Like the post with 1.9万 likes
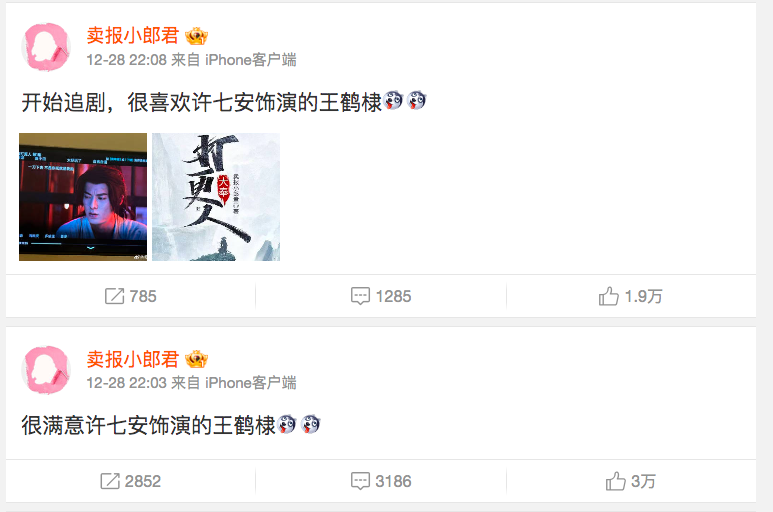 [630, 296]
